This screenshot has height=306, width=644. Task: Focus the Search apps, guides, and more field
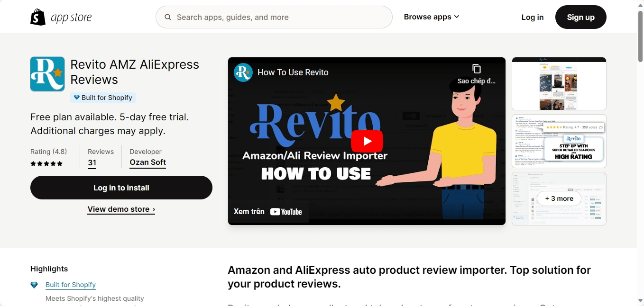tap(274, 17)
